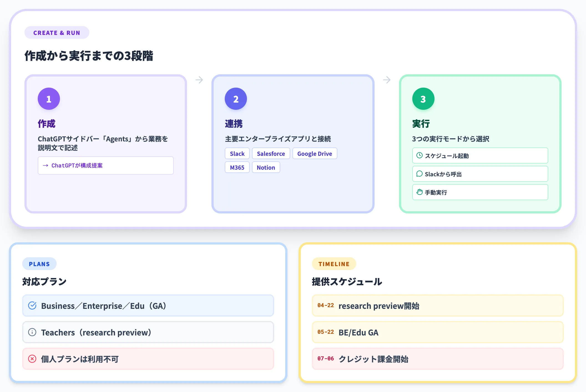This screenshot has height=392, width=586.
Task: Click the PLANS tag
Action: tap(39, 264)
